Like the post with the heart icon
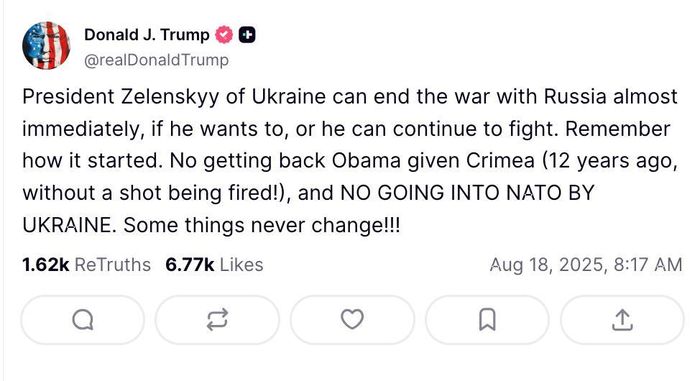 (352, 320)
